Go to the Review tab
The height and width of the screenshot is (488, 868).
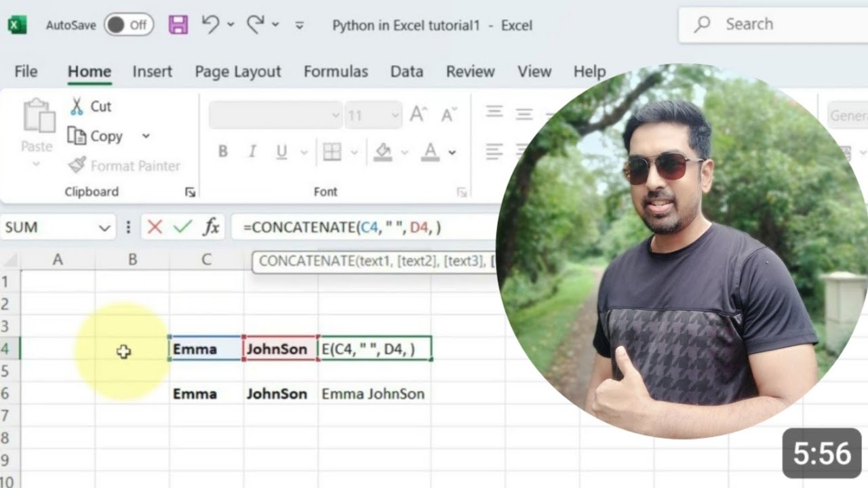pos(470,71)
